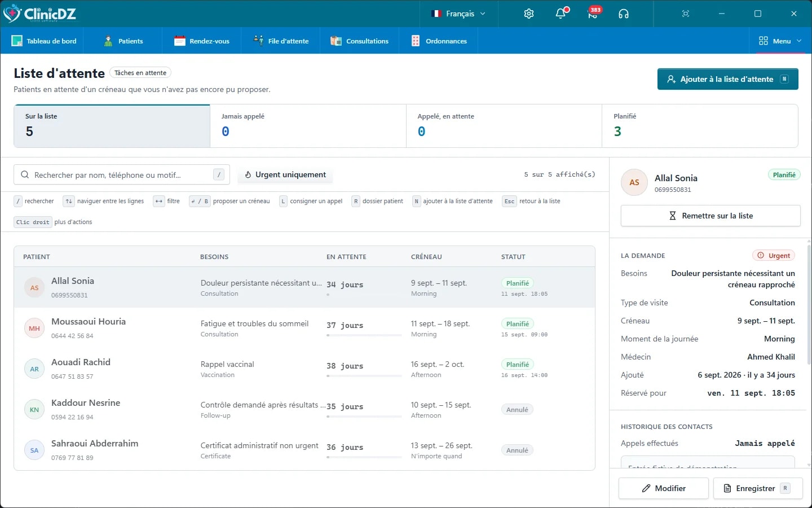Go to the Patients tab
The width and height of the screenshot is (812, 508).
pos(124,41)
